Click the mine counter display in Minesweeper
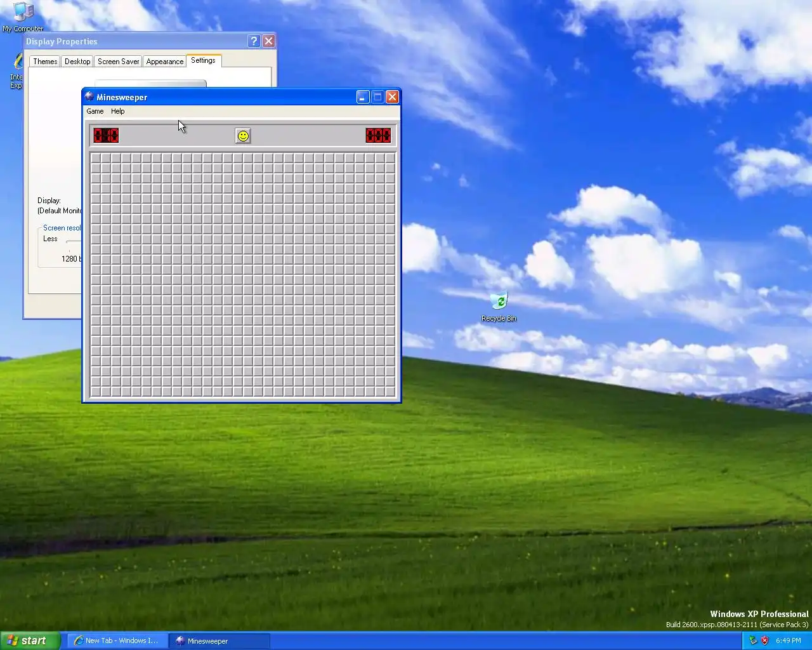 [106, 135]
